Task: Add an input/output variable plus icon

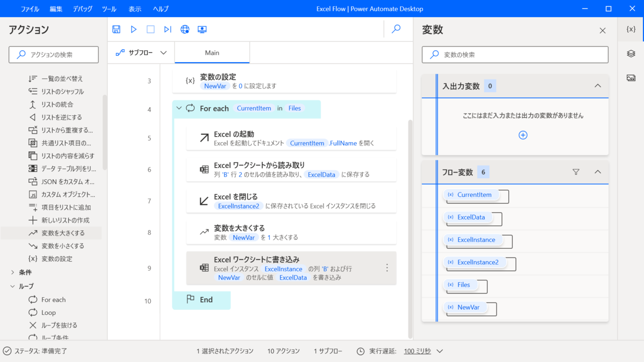Action: [x=523, y=135]
